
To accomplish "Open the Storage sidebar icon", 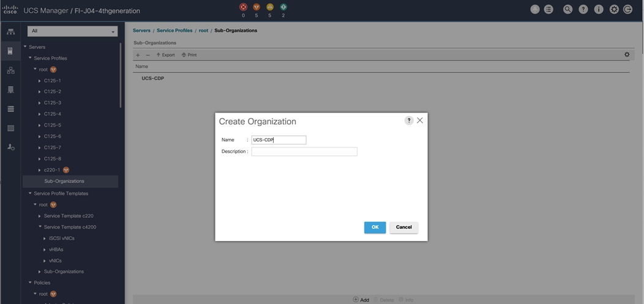I will click(x=11, y=128).
